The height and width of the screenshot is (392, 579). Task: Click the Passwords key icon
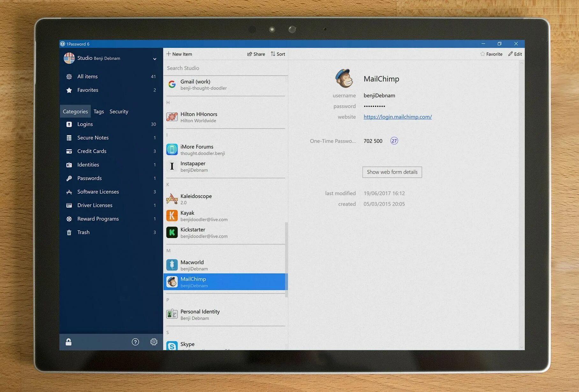tap(69, 178)
